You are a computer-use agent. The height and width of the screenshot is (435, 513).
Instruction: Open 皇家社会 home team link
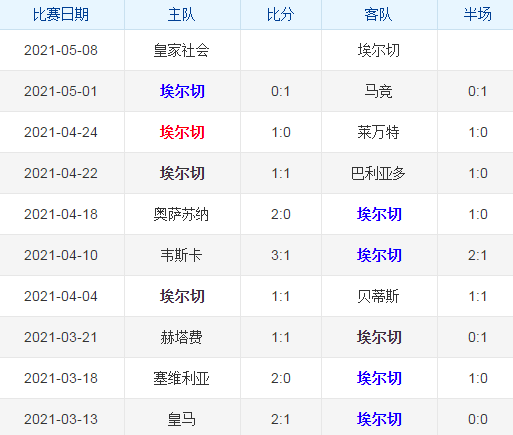pyautogui.click(x=181, y=51)
